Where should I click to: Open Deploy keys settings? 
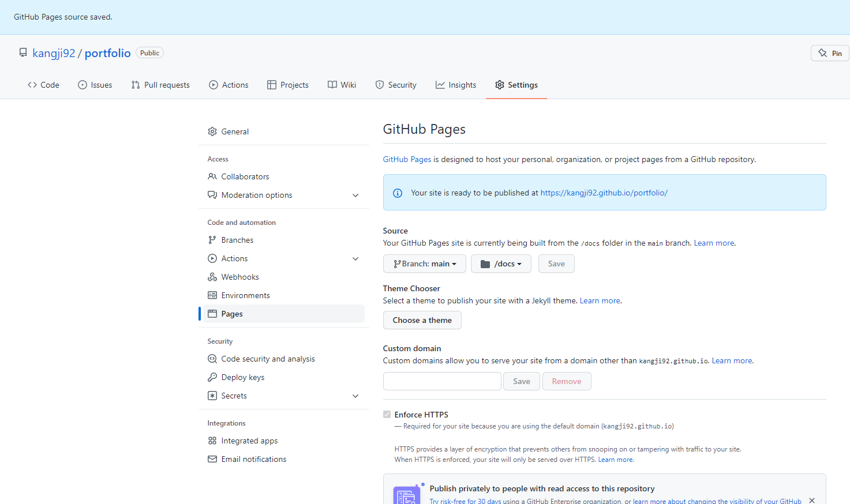[284, 377]
